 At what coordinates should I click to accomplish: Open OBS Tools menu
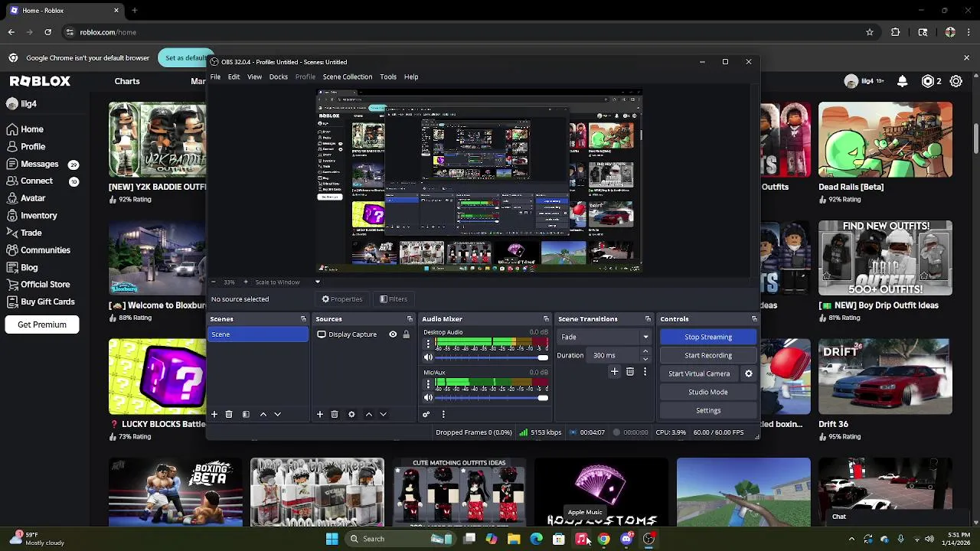point(388,77)
